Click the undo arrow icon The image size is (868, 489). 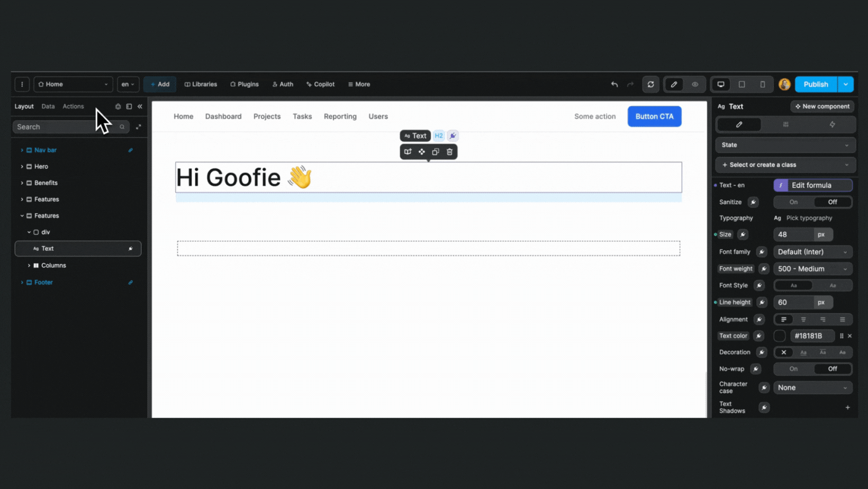pyautogui.click(x=614, y=85)
